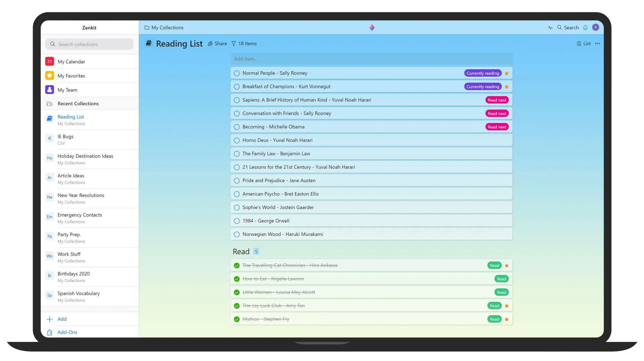The image size is (644, 361).
Task: Click star on Breakfast of Champions row
Action: point(506,87)
